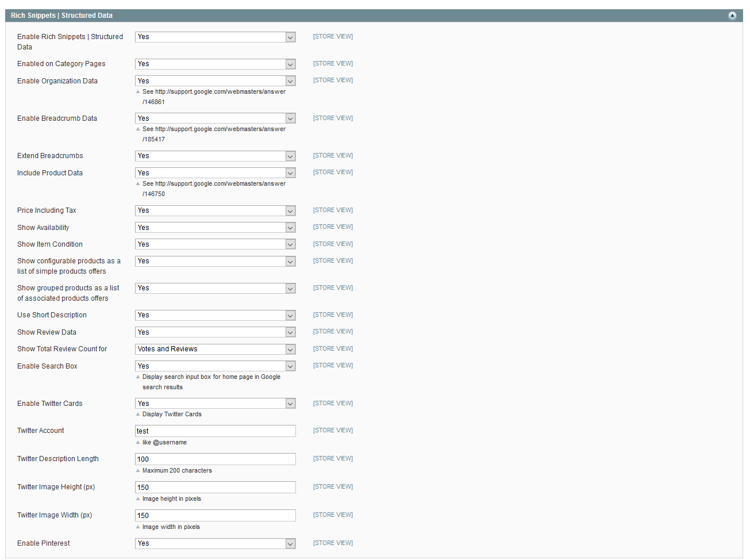Viewport: 750px width, 560px height.
Task: Expand Show Availability dropdown
Action: point(215,228)
